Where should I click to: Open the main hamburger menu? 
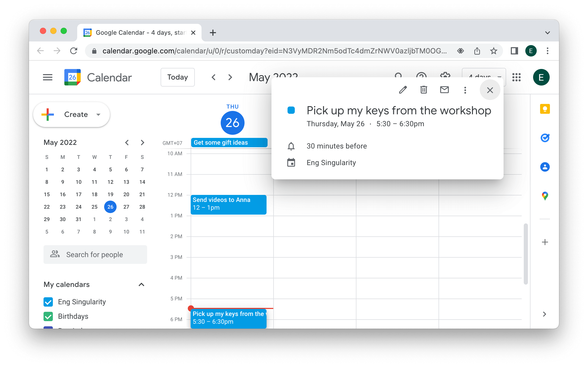tap(48, 77)
